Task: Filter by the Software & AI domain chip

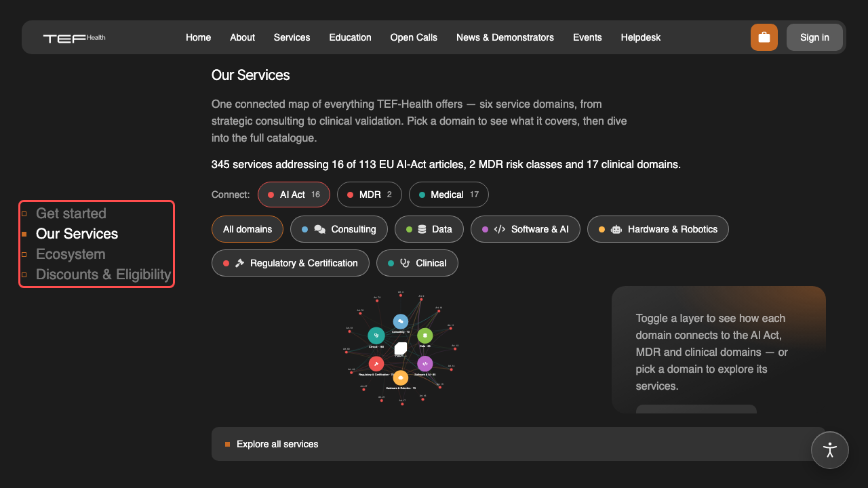Action: [526, 229]
